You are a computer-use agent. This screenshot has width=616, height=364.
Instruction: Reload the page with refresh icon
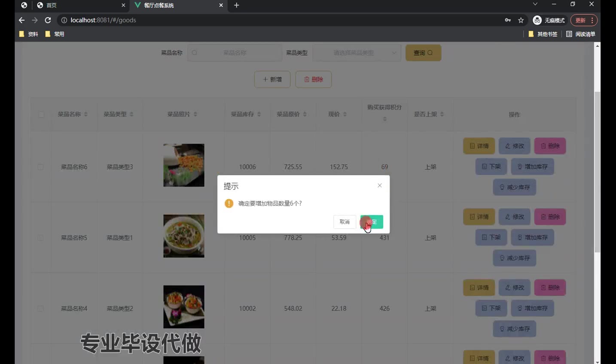(x=48, y=20)
